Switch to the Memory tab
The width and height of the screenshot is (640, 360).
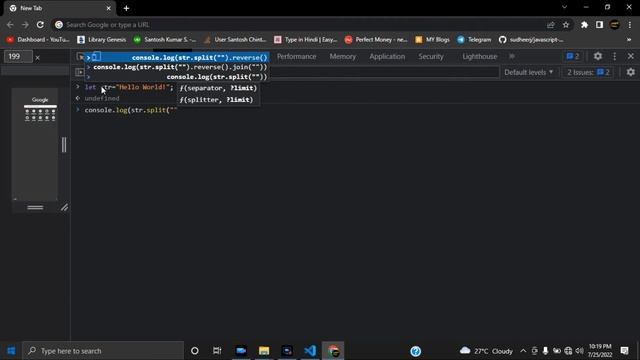tap(342, 56)
